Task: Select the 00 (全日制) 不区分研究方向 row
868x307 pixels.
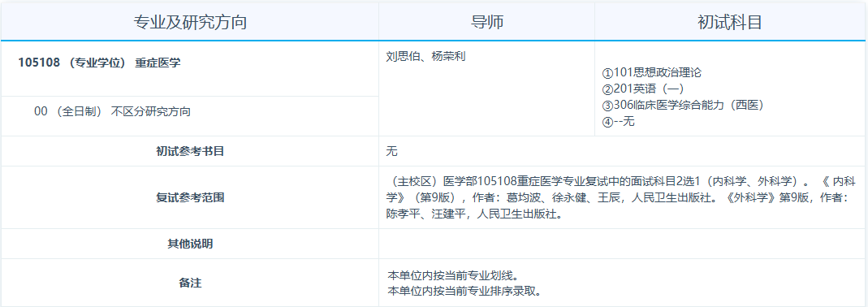Action: tap(190, 116)
